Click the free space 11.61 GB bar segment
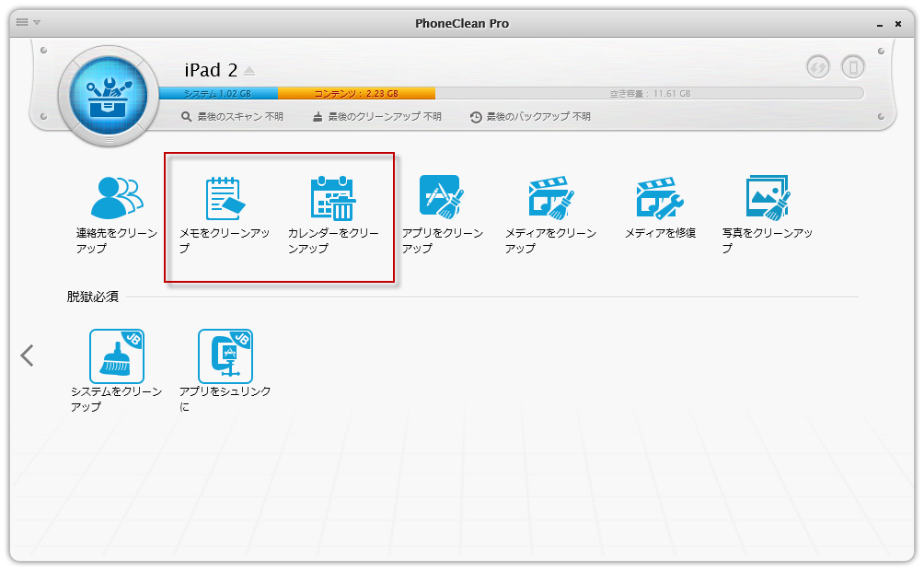 point(650,93)
